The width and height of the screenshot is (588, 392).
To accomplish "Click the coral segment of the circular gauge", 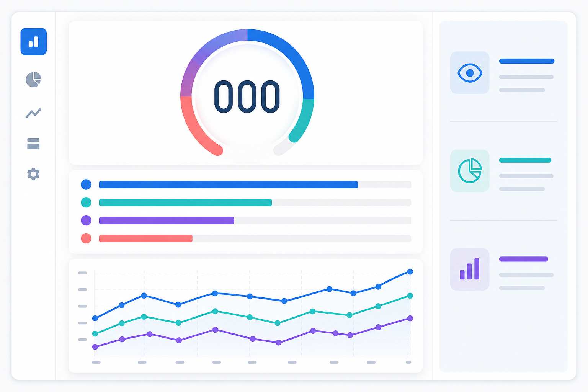I will [194, 128].
